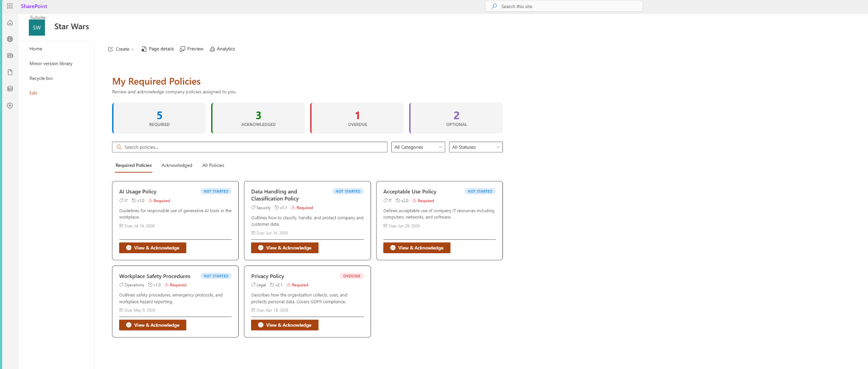
Task: Open Minor version library in navigation
Action: (51, 64)
